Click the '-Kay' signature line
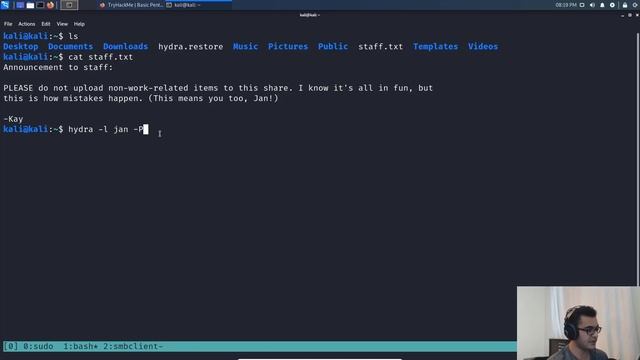Viewport: 640px width, 360px height. tap(13, 119)
